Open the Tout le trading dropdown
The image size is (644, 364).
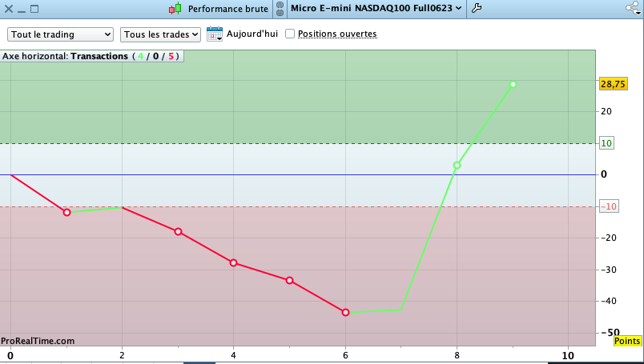[x=60, y=34]
